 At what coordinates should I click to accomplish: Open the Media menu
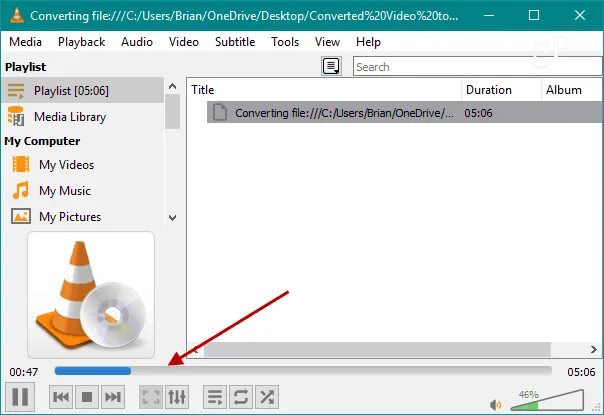(x=25, y=42)
